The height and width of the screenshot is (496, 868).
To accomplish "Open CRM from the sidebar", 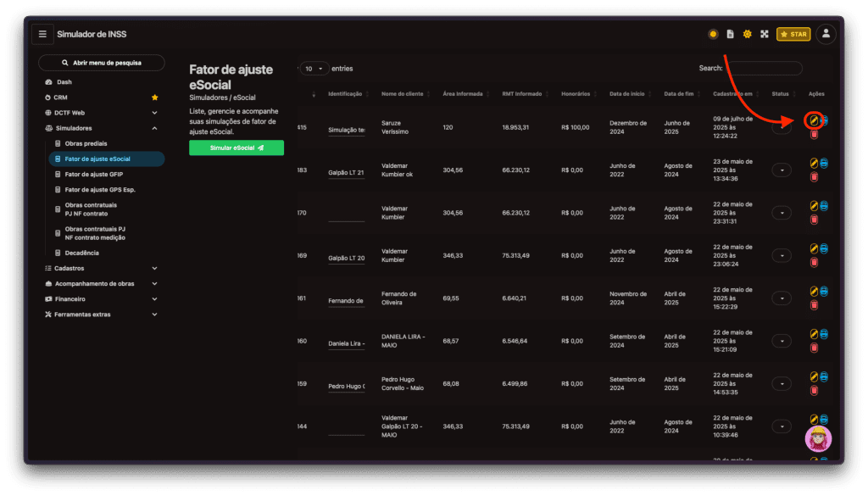I will (61, 98).
